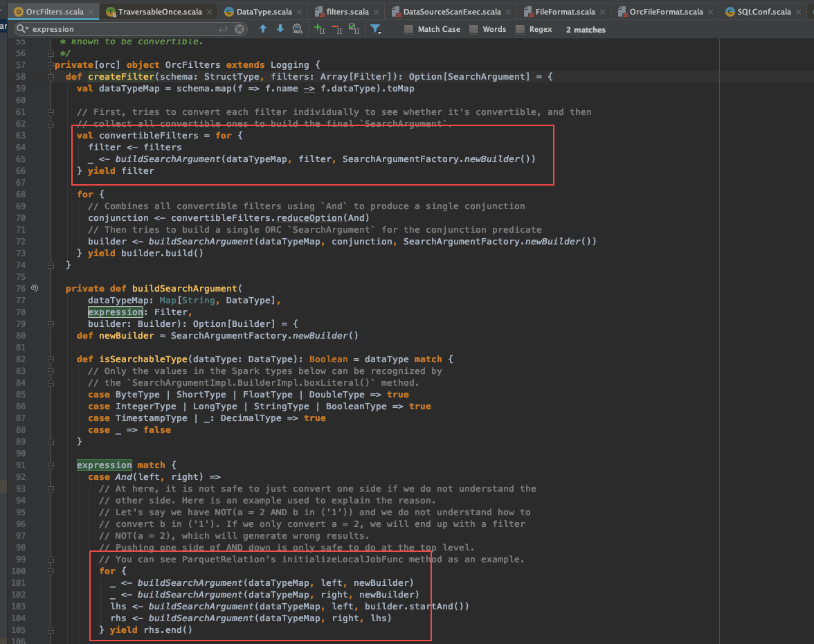Screen dimensions: 814x644
Task: Switch to the filters.scala tab
Action: (x=347, y=11)
